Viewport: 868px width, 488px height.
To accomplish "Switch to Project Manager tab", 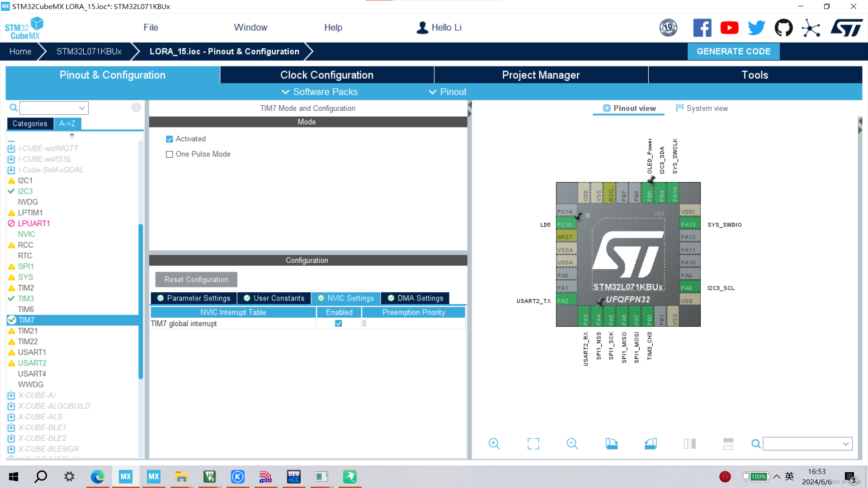I will tap(541, 75).
